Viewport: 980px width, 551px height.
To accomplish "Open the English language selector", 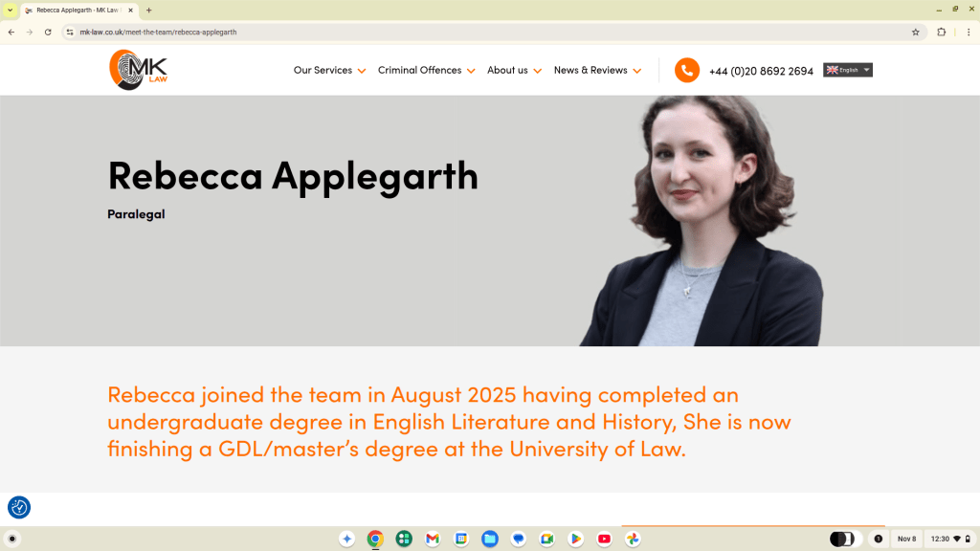I will pyautogui.click(x=847, y=70).
